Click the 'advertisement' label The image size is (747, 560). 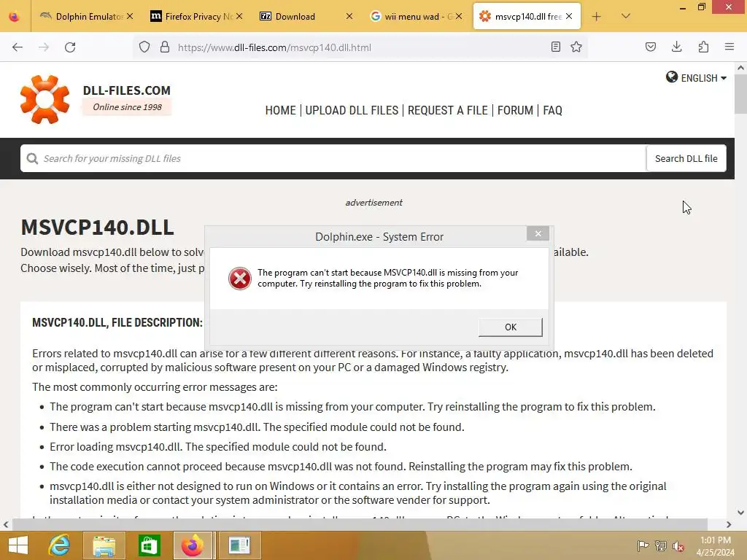click(374, 203)
